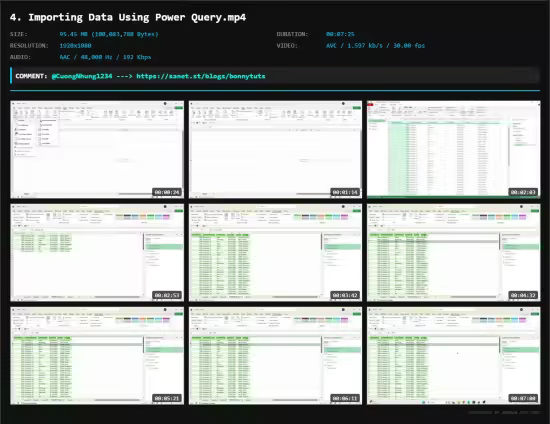Open the thumbnail stamped 00:06:11
550x424 pixels.
pyautogui.click(x=275, y=356)
